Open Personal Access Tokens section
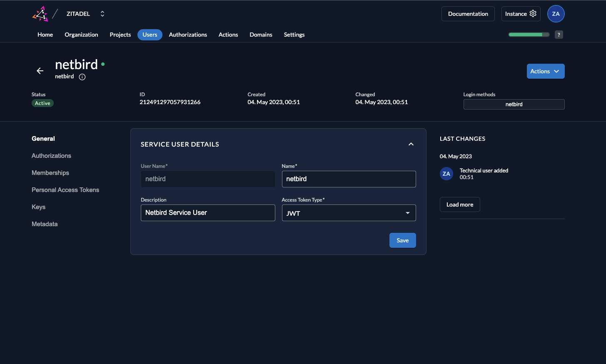The image size is (606, 364). 65,190
